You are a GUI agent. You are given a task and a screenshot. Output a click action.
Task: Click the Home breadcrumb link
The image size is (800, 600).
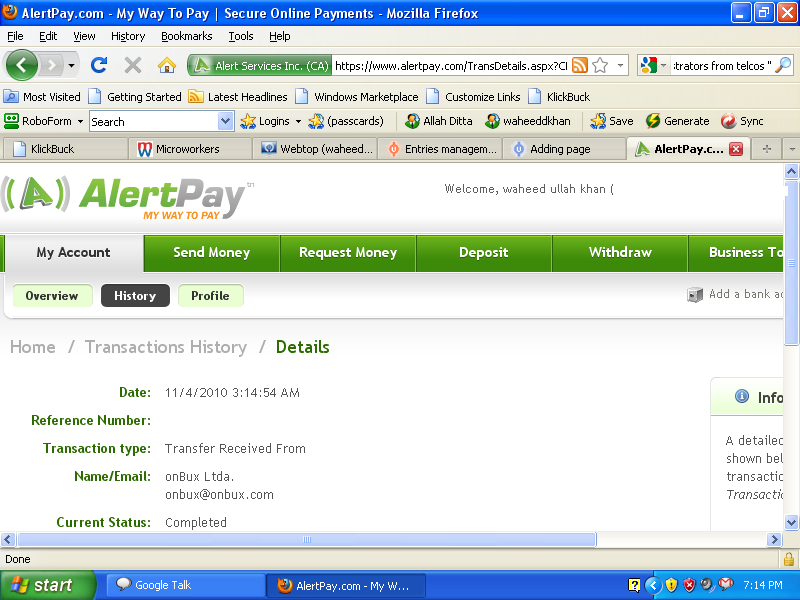[x=33, y=347]
